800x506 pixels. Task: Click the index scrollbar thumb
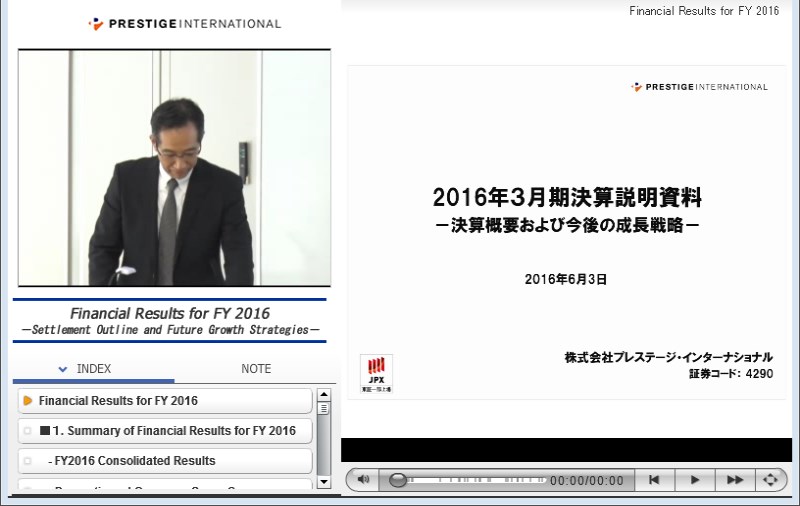click(x=323, y=409)
